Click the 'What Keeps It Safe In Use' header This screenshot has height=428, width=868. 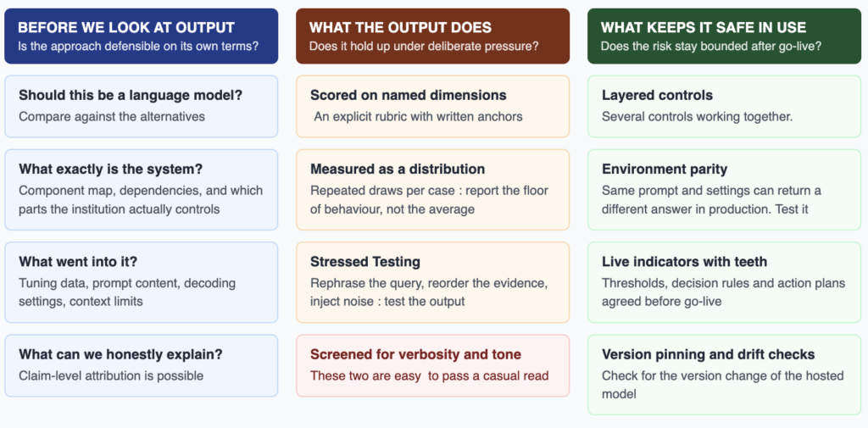724,36
